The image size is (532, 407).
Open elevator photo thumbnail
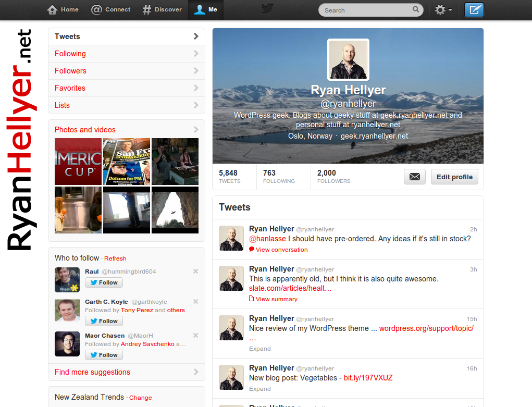tap(78, 210)
